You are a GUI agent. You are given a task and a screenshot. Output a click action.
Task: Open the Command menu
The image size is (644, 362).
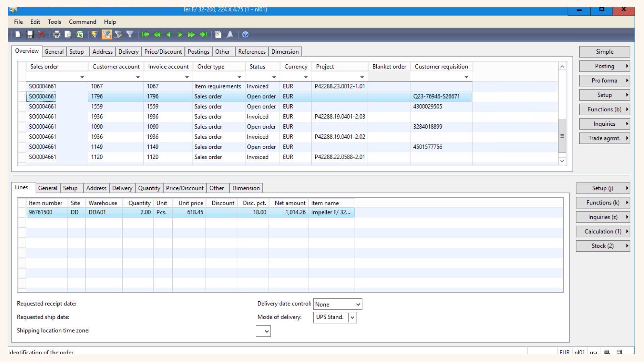(x=83, y=22)
